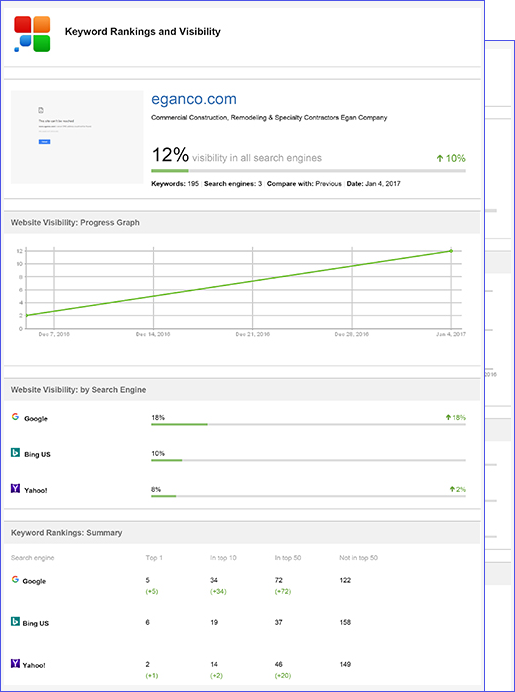
Task: Click the "Keyword Rankings and Visibility" title
Action: tap(143, 32)
